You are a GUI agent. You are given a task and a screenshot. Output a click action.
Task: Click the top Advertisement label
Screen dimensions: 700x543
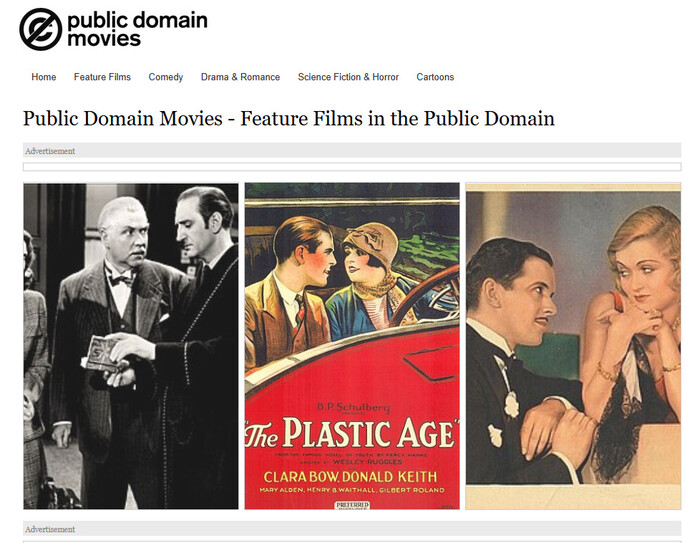tap(50, 151)
